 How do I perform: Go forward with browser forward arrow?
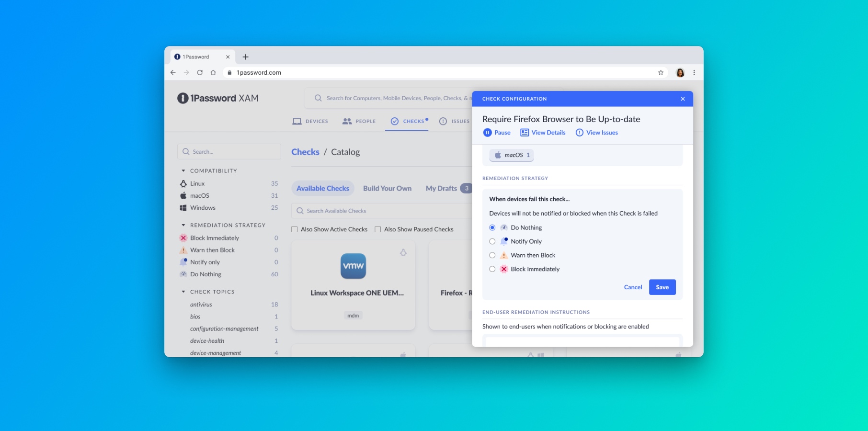tap(186, 73)
